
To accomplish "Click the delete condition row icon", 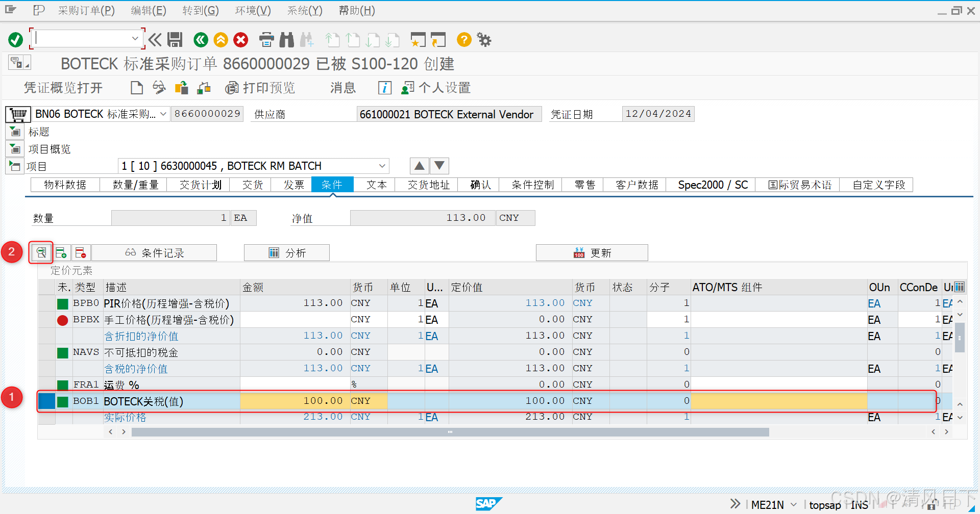I will [x=81, y=252].
